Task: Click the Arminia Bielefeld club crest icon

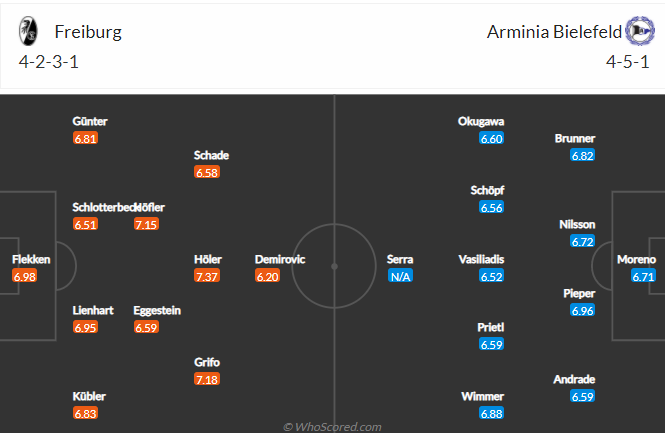Action: click(x=640, y=31)
